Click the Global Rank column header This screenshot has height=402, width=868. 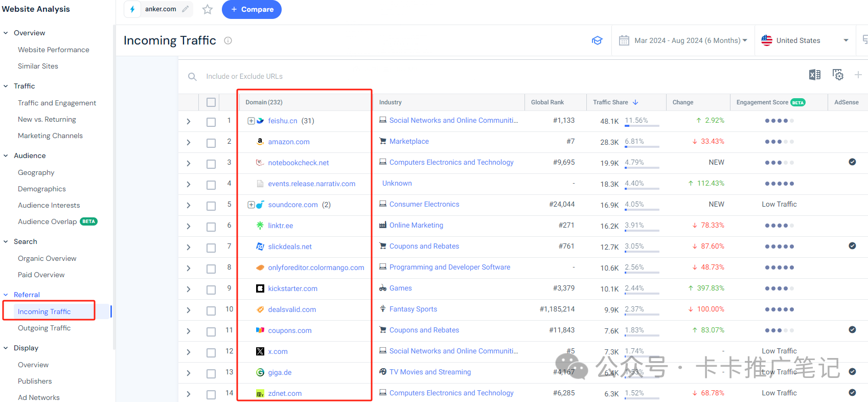click(547, 102)
